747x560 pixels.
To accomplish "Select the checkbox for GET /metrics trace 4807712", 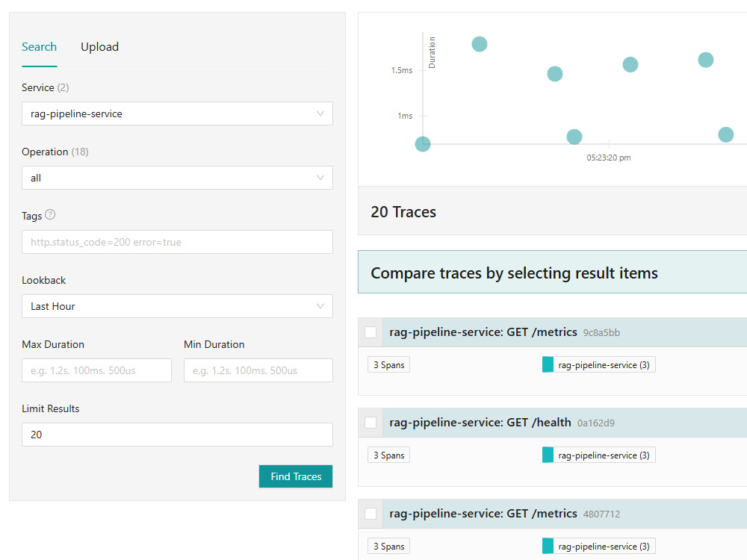I will pos(371,514).
